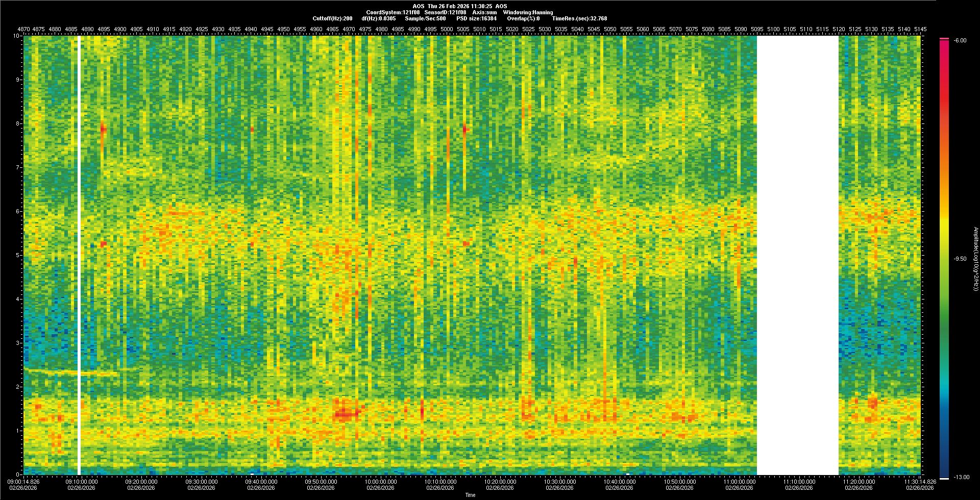980x500 pixels.
Task: Click the thin white vertical line near 09:10
Action: [79, 255]
